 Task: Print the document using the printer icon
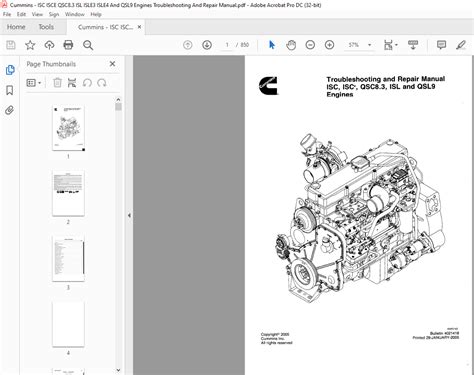[68, 45]
